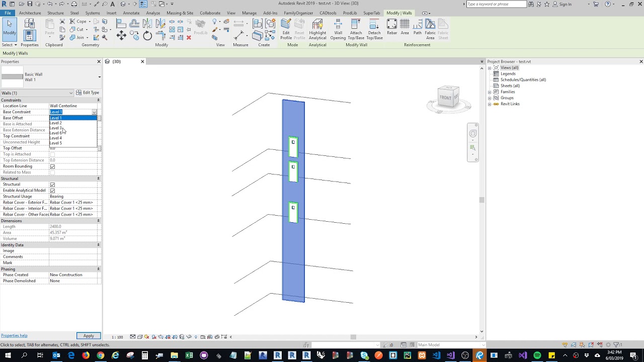Open Chrome from the Windows taskbar
This screenshot has width=644, height=362.
[x=101, y=356]
